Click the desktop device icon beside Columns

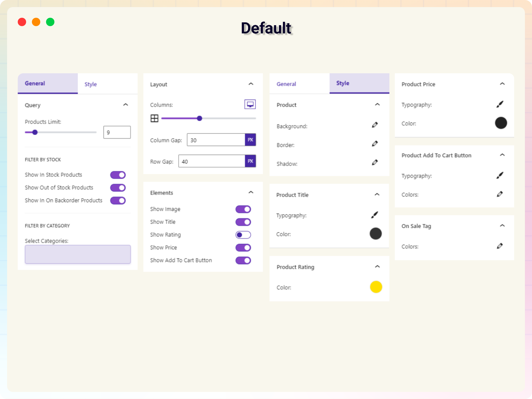coord(250,104)
